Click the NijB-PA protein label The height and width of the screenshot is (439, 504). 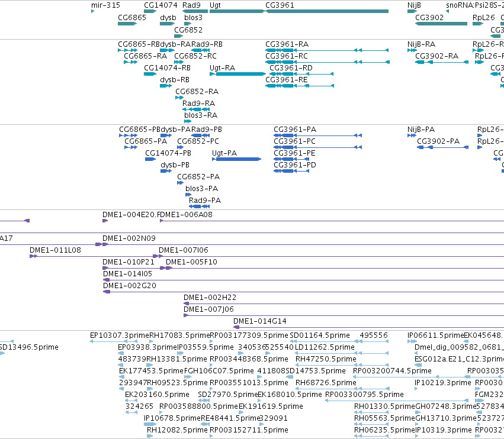pyautogui.click(x=420, y=130)
